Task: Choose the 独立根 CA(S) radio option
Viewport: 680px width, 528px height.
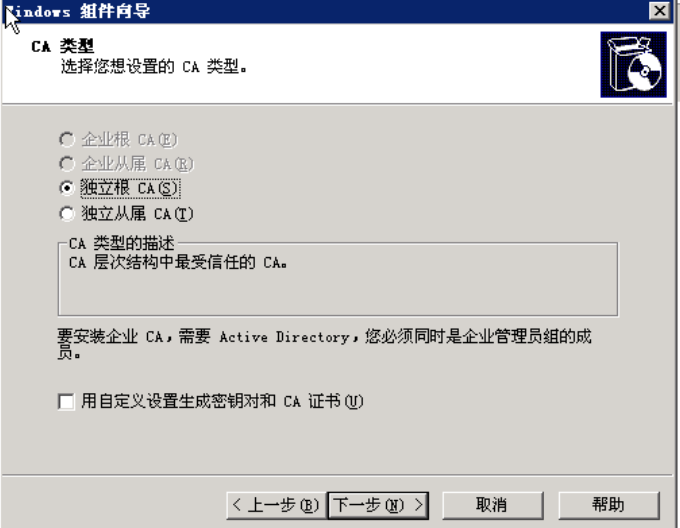Action: click(x=67, y=188)
